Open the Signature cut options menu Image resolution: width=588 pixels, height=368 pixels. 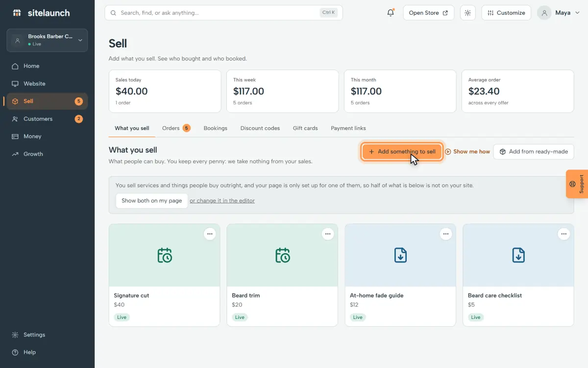click(x=210, y=234)
